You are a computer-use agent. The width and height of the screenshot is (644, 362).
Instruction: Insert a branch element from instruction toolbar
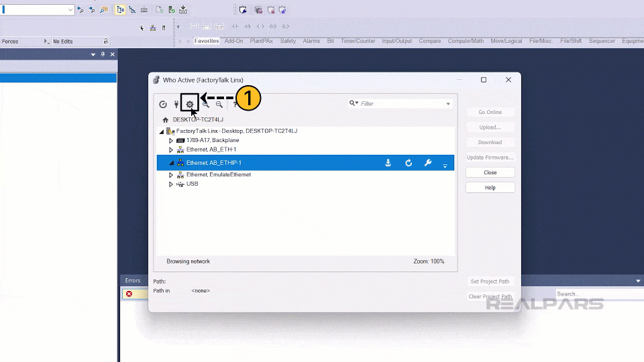pos(207,26)
